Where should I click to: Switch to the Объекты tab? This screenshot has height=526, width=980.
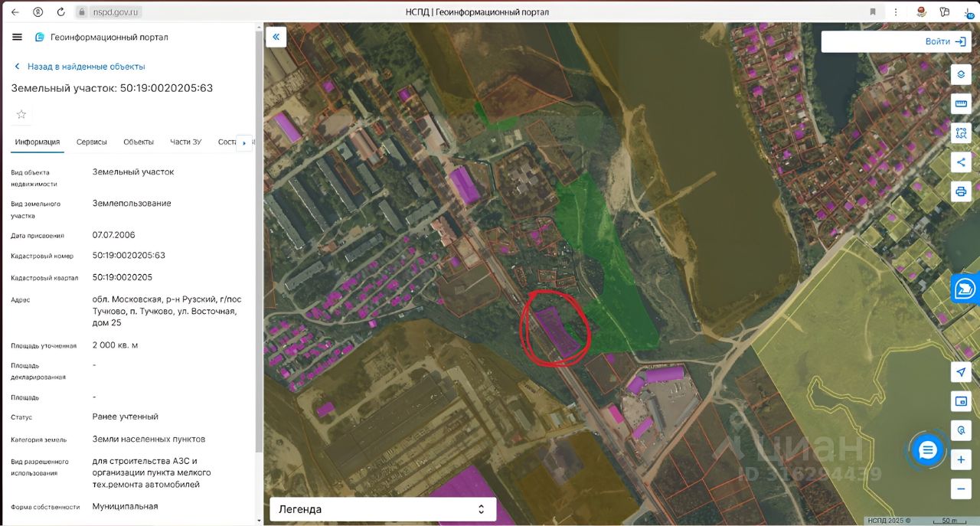139,142
